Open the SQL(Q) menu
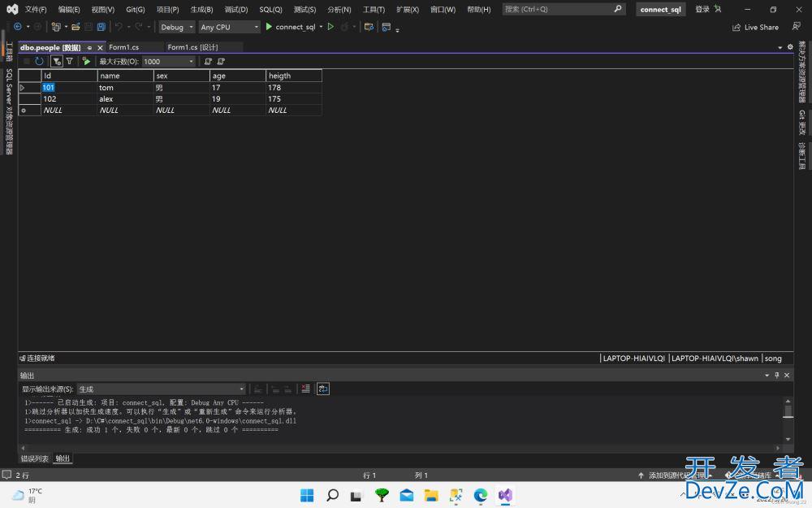Image resolution: width=812 pixels, height=508 pixels. [x=271, y=9]
